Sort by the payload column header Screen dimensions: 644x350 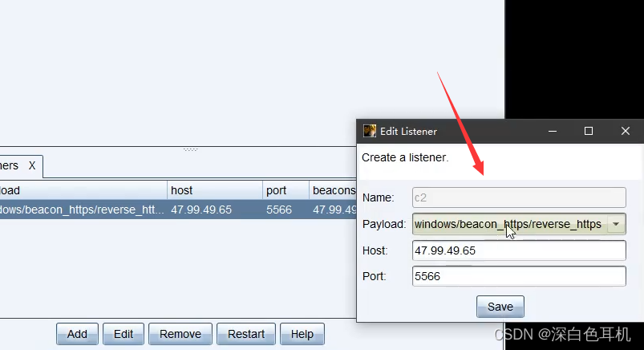tap(83, 190)
